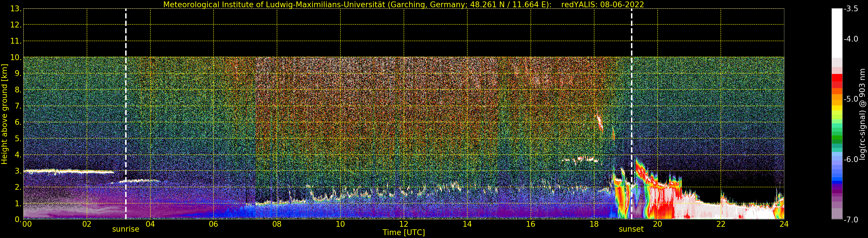Image resolution: width=868 pixels, height=238 pixels.
Task: Click the 'sunset' label below the axis
Action: 631,229
